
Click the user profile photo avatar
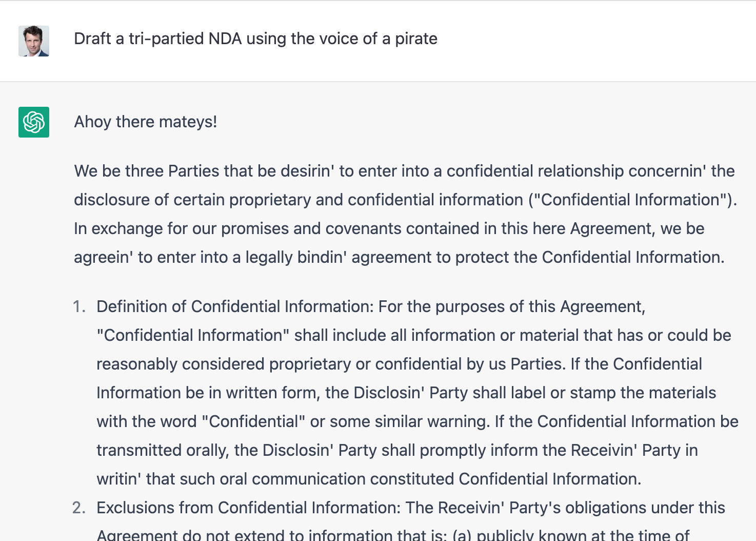(x=34, y=41)
